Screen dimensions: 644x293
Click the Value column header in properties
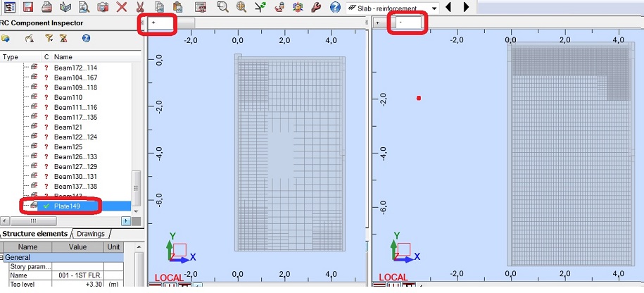click(77, 247)
